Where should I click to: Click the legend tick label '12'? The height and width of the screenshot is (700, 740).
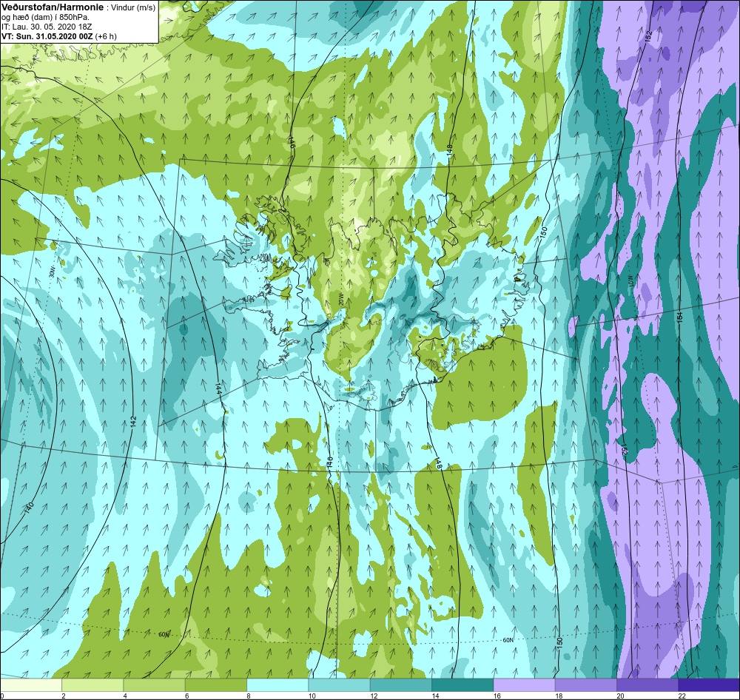pyautogui.click(x=373, y=696)
